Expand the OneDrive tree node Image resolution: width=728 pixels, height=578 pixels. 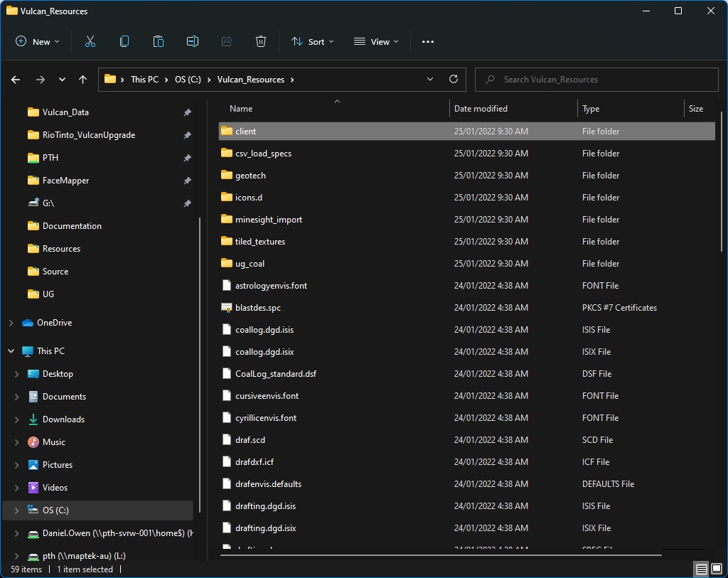pos(11,323)
